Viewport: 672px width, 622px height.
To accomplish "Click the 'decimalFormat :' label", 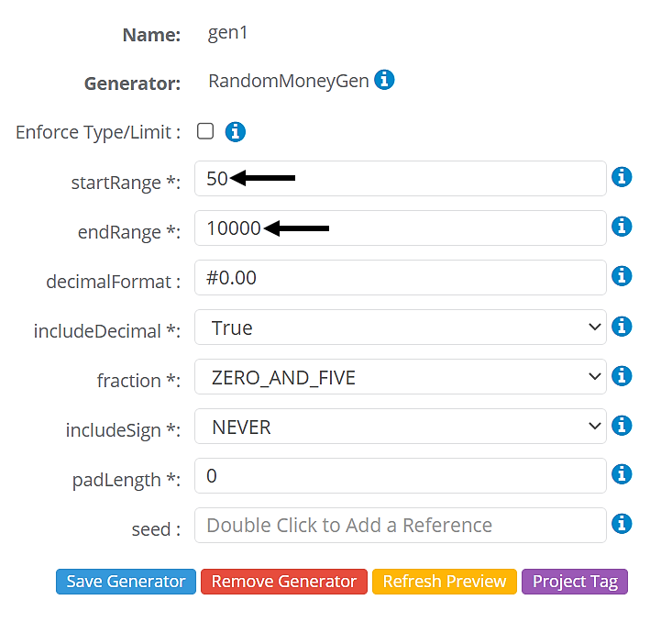I will [x=114, y=282].
